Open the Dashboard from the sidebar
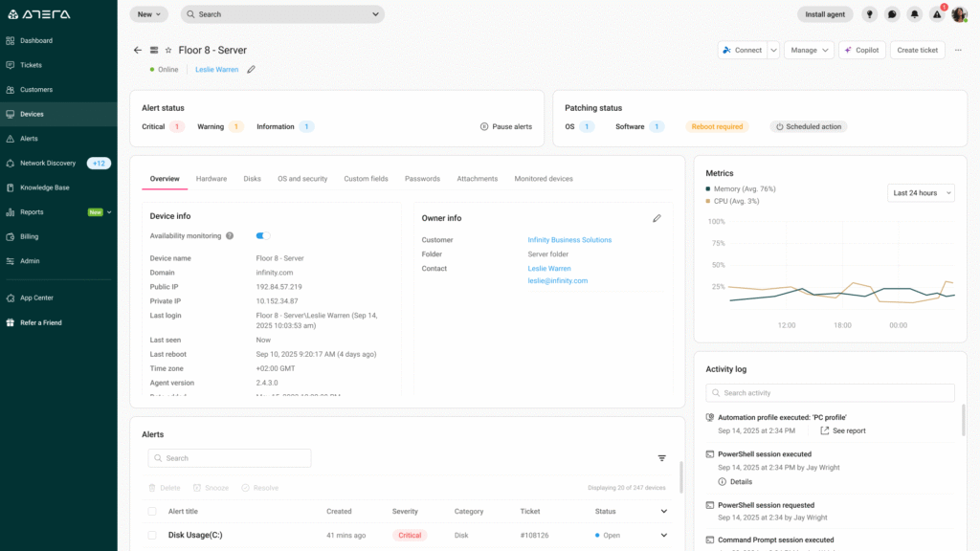 pyautogui.click(x=43, y=40)
